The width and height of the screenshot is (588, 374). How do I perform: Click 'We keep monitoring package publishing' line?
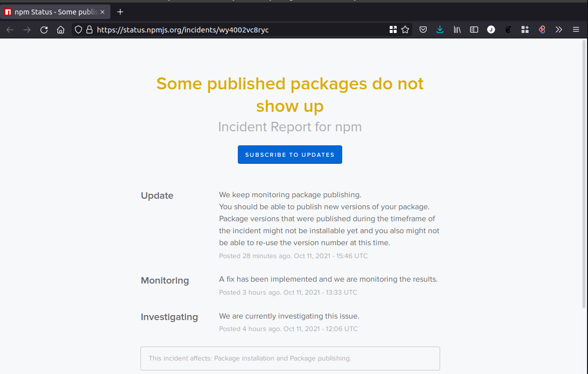tap(290, 195)
